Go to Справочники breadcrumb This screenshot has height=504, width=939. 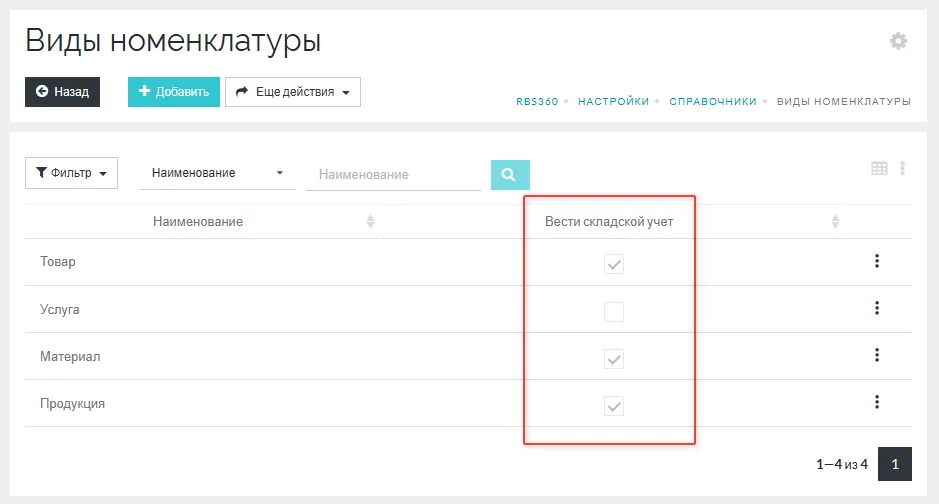tap(712, 102)
